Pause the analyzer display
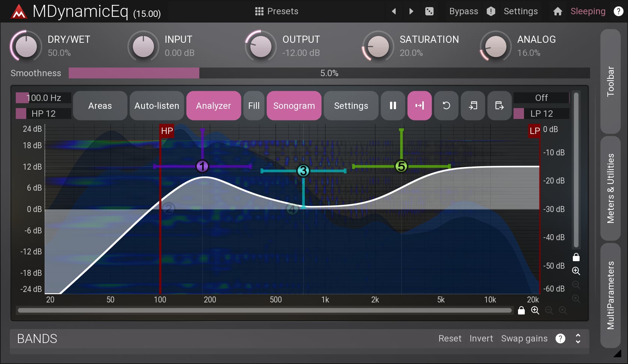 393,106
